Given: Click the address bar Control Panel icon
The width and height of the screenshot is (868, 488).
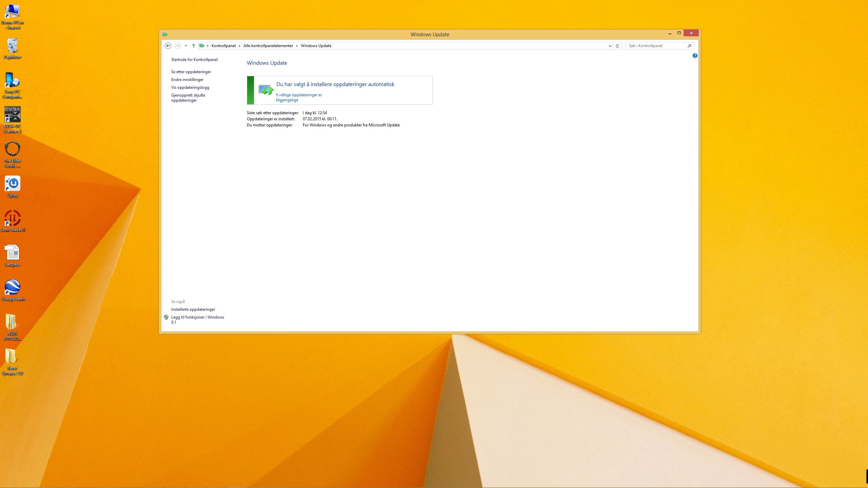Looking at the screenshot, I should tap(202, 46).
